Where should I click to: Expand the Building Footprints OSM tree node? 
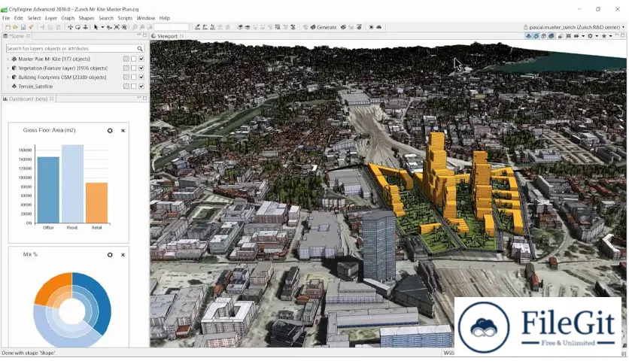point(8,77)
